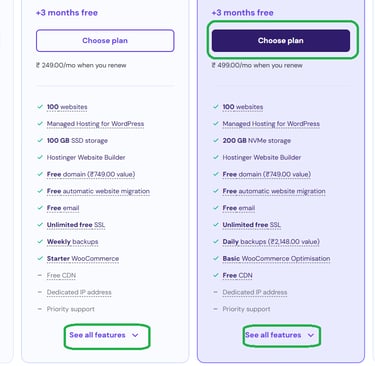Click the dash icon beside right Priority support
Screen dimensions: 375x366
tap(216, 309)
